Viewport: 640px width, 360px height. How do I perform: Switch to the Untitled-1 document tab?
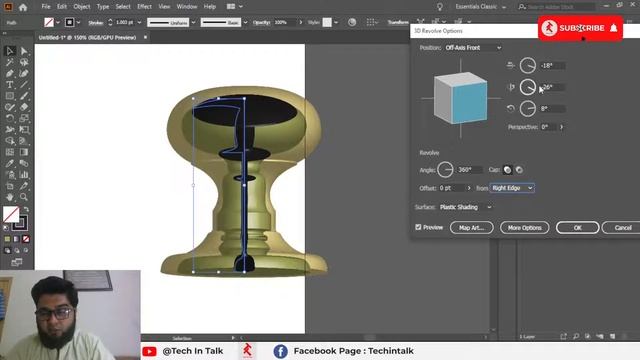tap(87, 37)
